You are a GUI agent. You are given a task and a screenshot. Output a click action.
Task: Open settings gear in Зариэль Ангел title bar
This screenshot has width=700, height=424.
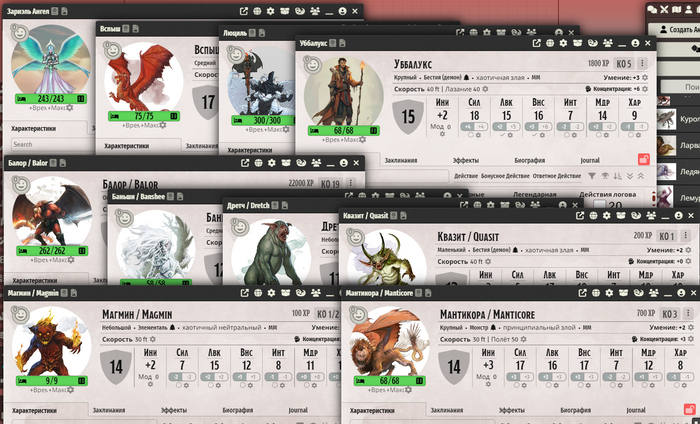(271, 12)
